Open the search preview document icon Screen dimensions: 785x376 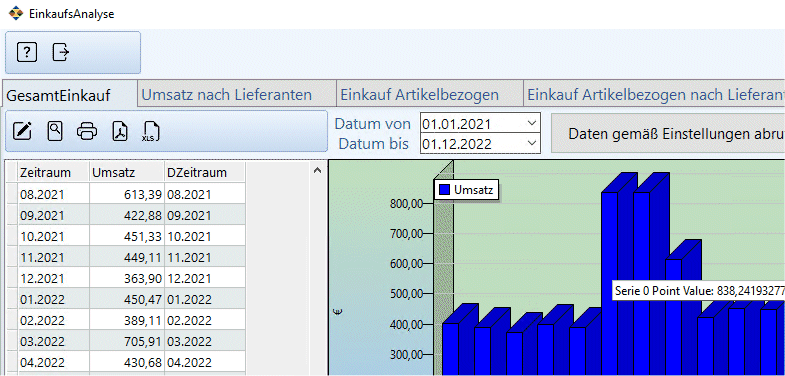55,132
